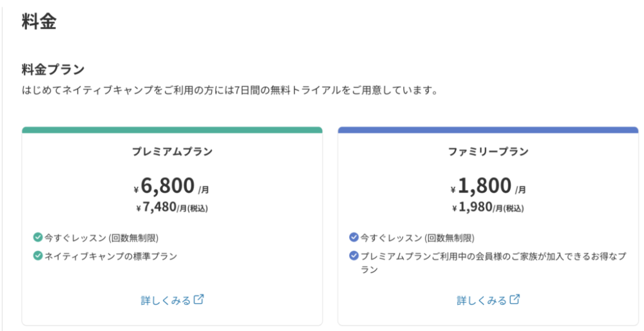Click the 料金プラン section heading
The width and height of the screenshot is (644, 331).
click(53, 69)
